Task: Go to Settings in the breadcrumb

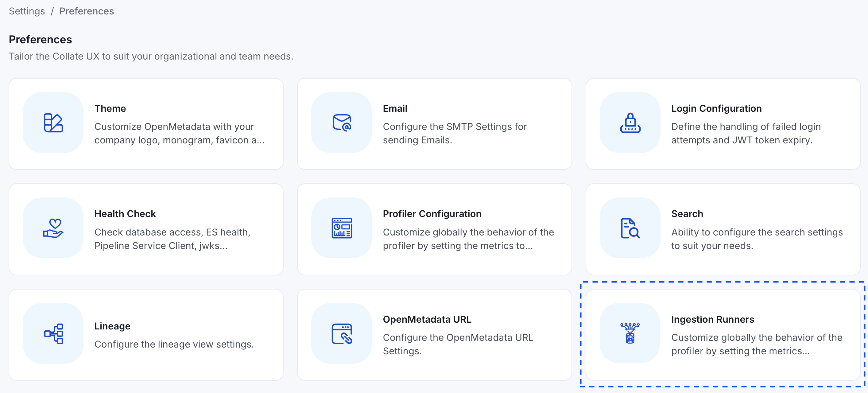Action: (27, 11)
